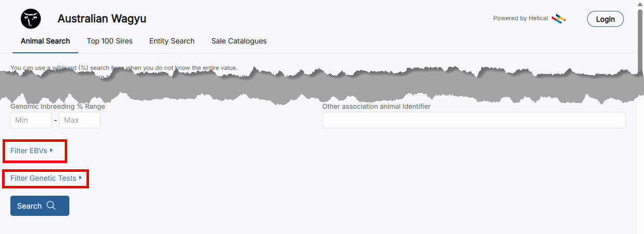
Task: Click the Other association animal Identifier field
Action: 474,120
